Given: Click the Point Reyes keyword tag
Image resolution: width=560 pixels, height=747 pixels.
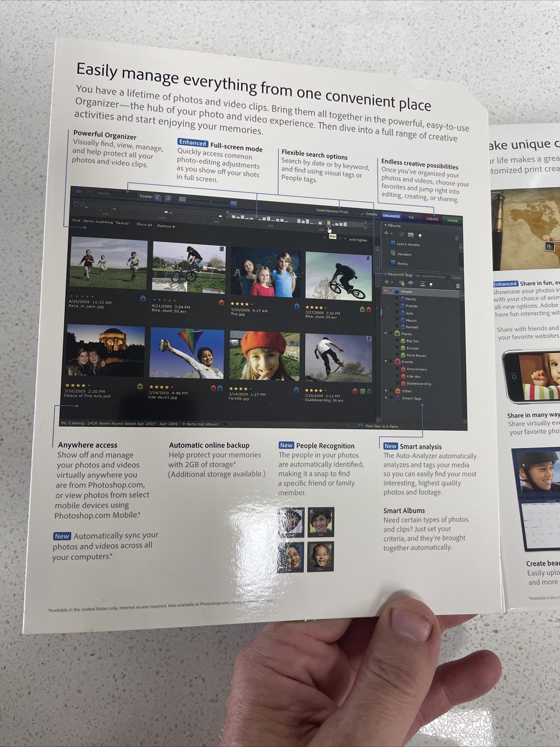Looking at the screenshot, I should pos(416,355).
